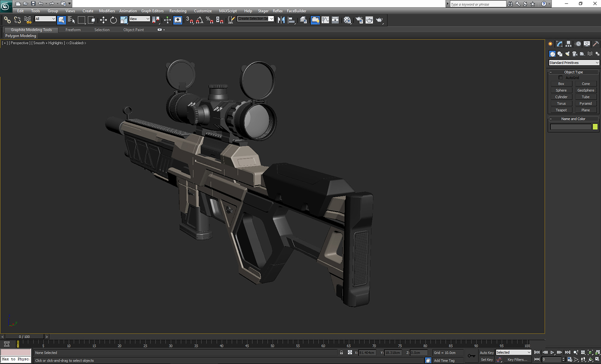Image resolution: width=601 pixels, height=364 pixels.
Task: Open Key Filters settings
Action: pos(517,359)
